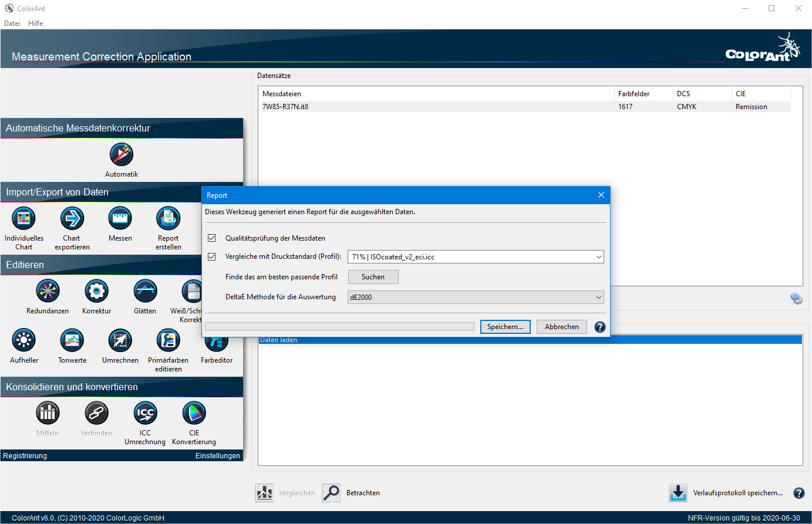The image size is (812, 524).
Task: Open the Datei menu
Action: click(x=12, y=23)
